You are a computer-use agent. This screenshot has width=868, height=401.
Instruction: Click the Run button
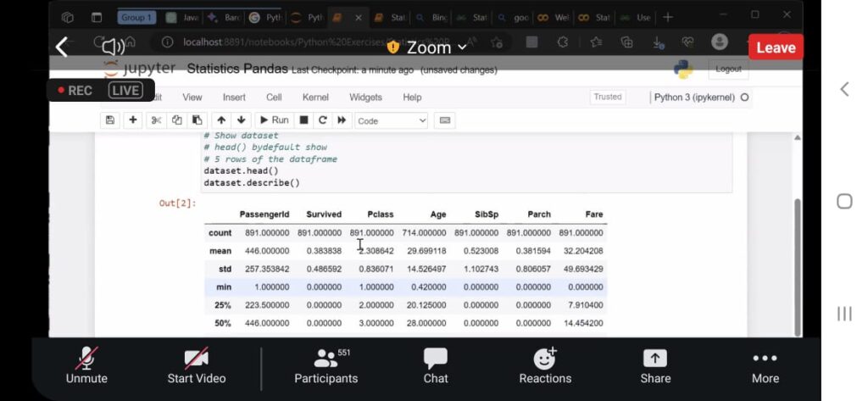(274, 120)
